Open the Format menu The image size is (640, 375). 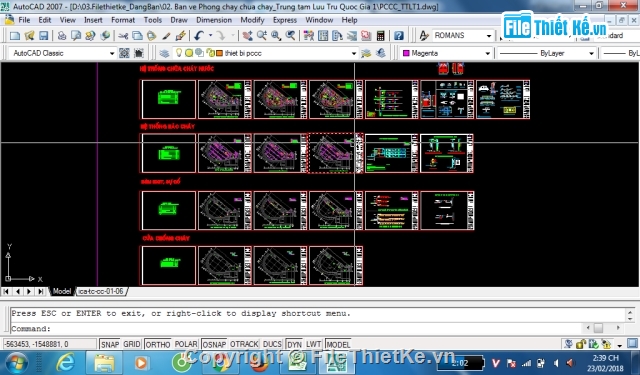coord(123,20)
